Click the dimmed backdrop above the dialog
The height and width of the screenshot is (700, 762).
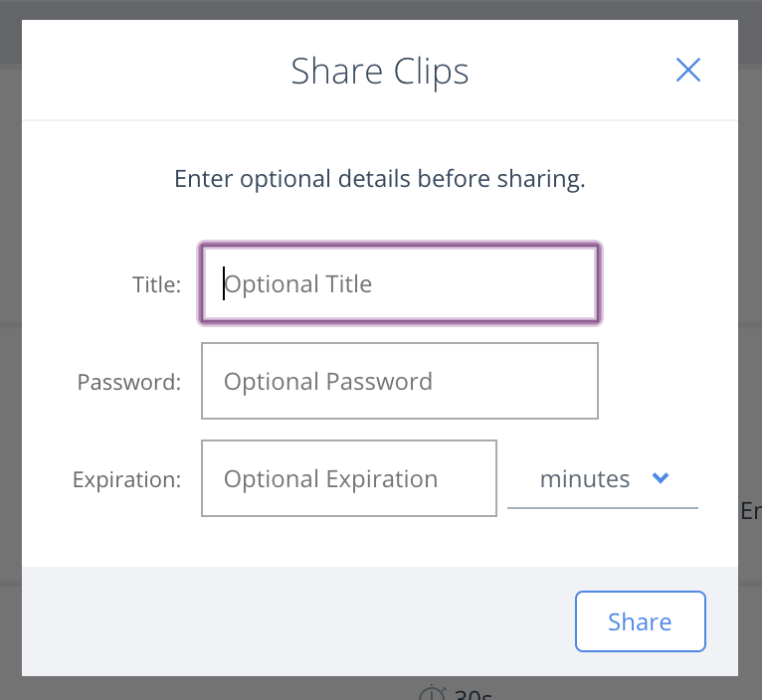[x=381, y=9]
